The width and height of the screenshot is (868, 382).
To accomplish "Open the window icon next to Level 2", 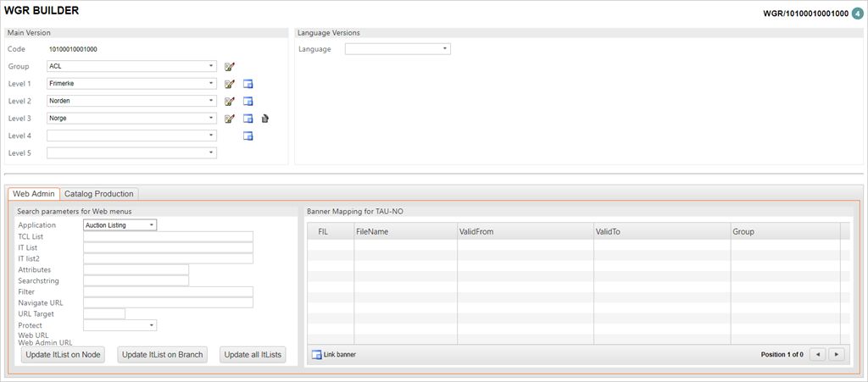I will 248,102.
